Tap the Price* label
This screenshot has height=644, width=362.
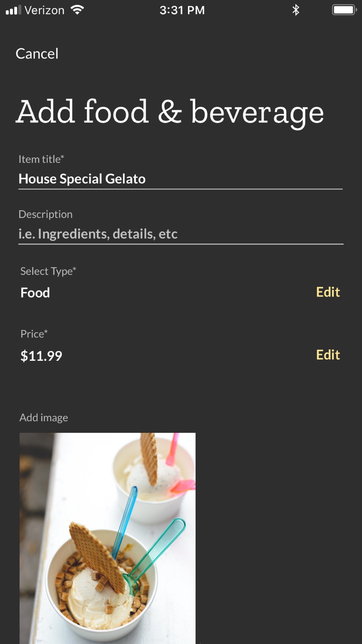tap(34, 334)
